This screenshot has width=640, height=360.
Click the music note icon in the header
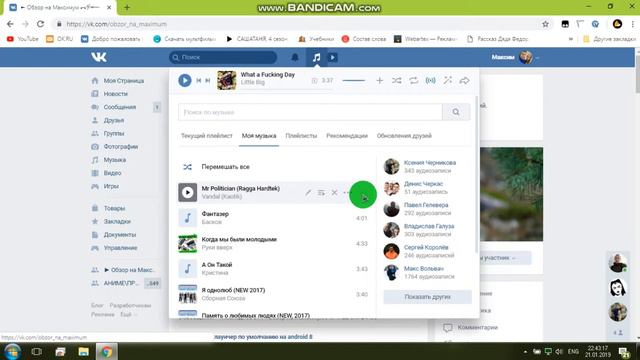tap(316, 58)
